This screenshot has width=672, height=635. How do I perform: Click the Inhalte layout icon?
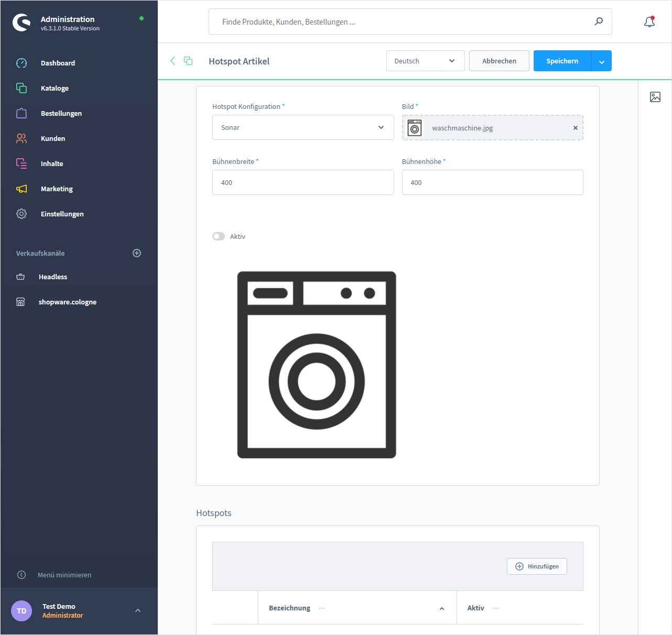21,163
